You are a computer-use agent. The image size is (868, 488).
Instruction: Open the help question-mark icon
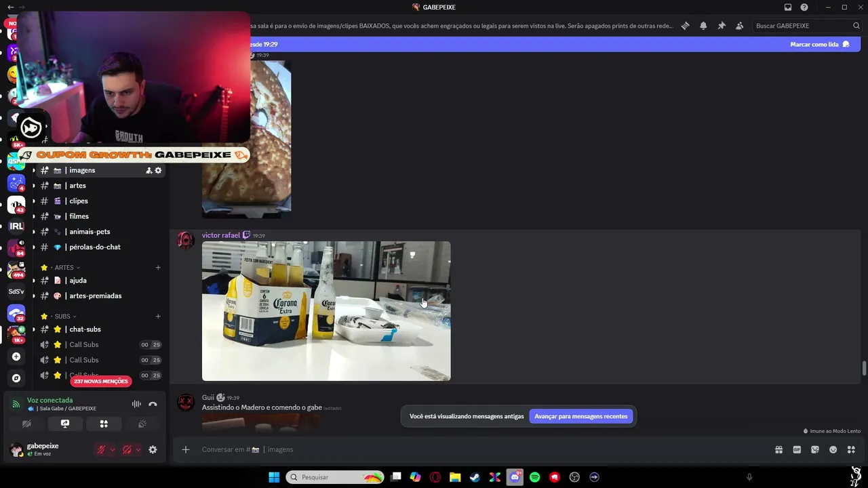[804, 7]
